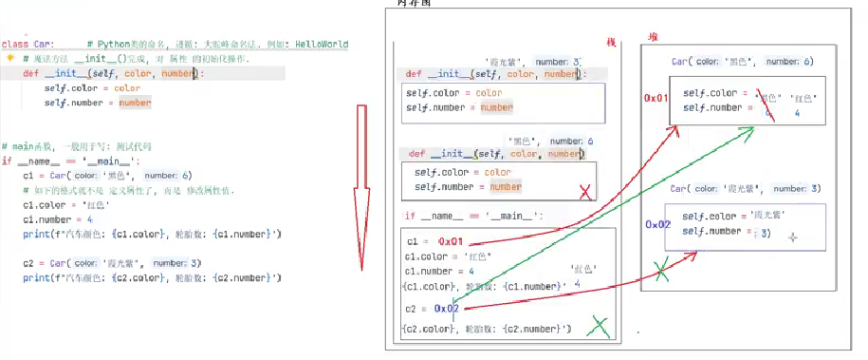This screenshot has height=360, width=868.
Task: Click 'self.number = number' in the code editor
Action: click(x=98, y=103)
